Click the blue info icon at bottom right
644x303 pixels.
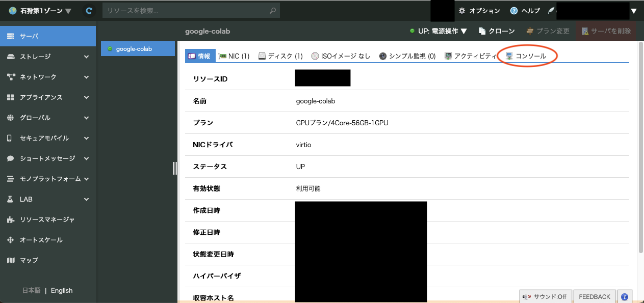click(624, 296)
